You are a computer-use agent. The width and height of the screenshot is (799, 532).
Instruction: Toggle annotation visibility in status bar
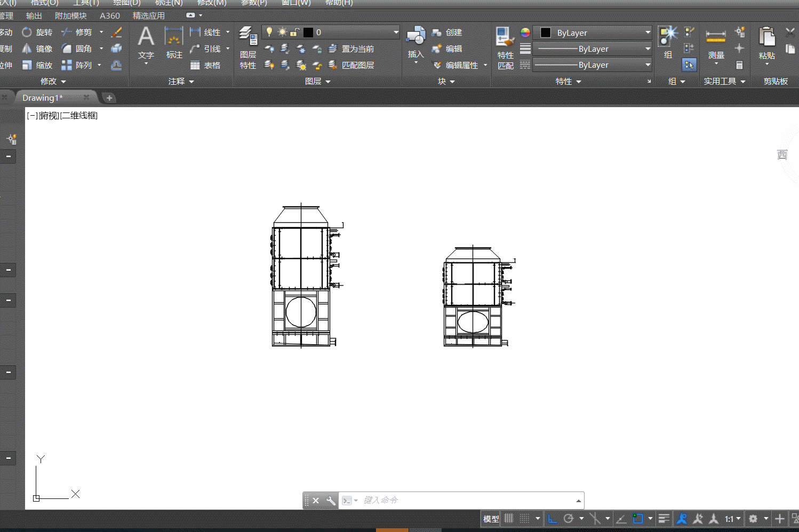tap(682, 519)
